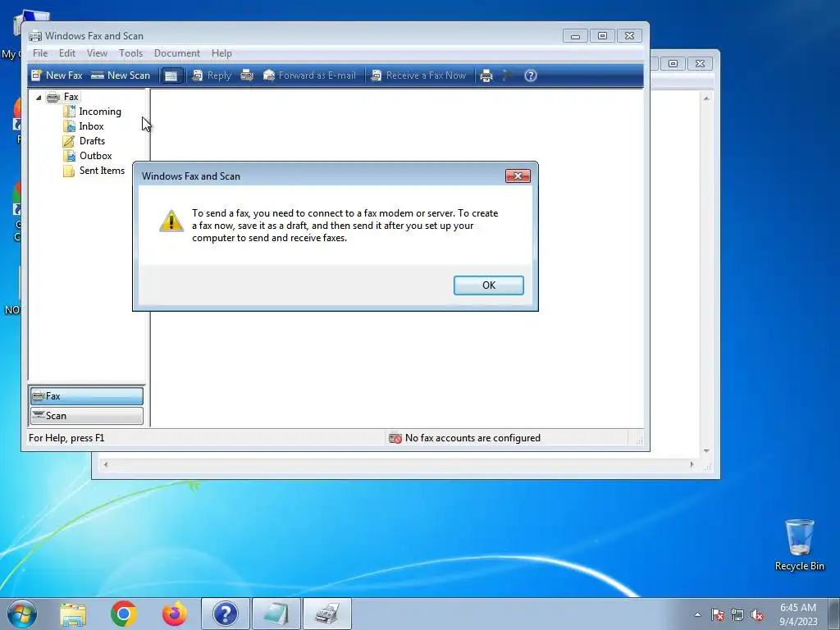Switch to the Scan view button

[87, 416]
